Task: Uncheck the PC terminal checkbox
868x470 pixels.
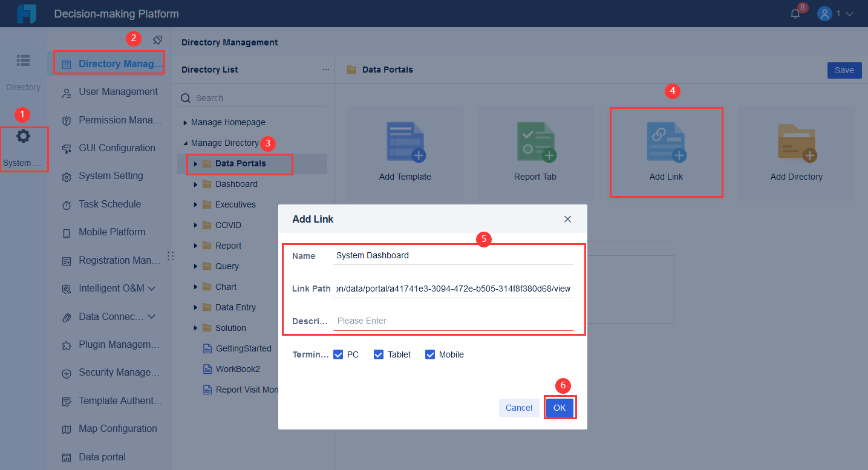Action: (x=338, y=354)
